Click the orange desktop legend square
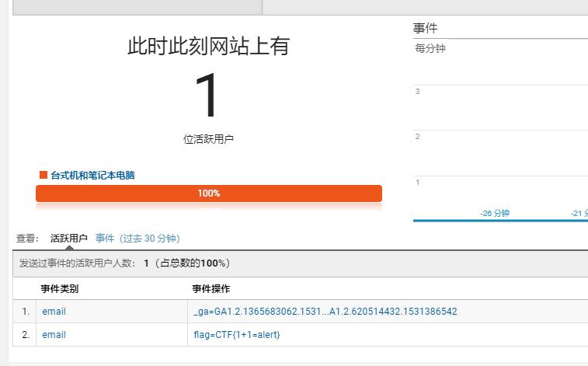This screenshot has height=366, width=588. click(43, 176)
